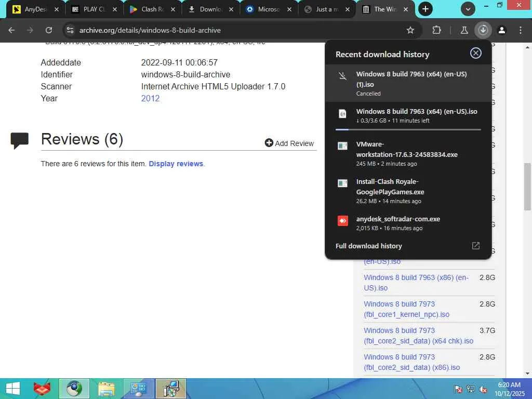Click the scrollbar down arrow
This screenshot has width=532, height=399.
(527, 374)
